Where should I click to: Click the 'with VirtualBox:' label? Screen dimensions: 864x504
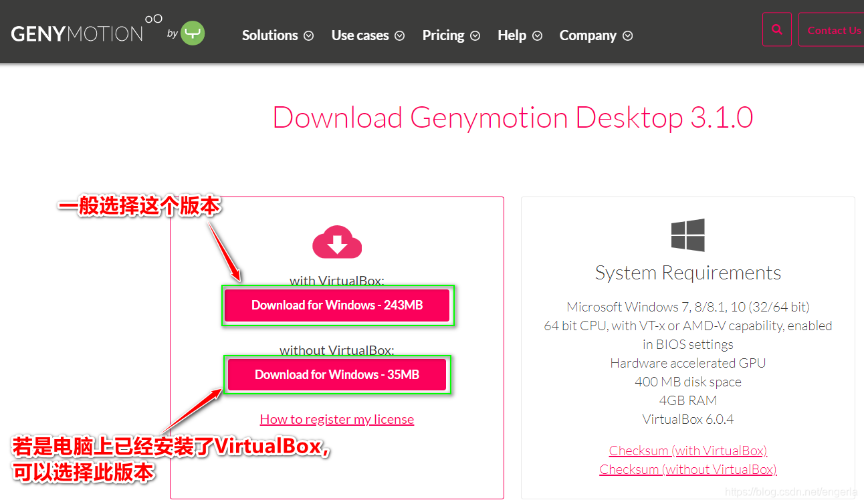pyautogui.click(x=337, y=281)
